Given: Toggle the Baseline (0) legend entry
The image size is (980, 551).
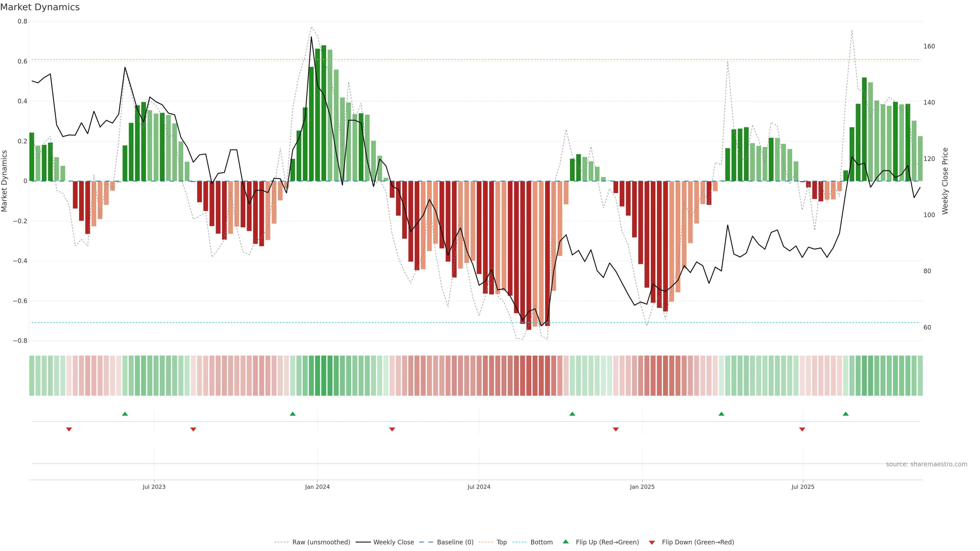Looking at the screenshot, I should click(455, 542).
